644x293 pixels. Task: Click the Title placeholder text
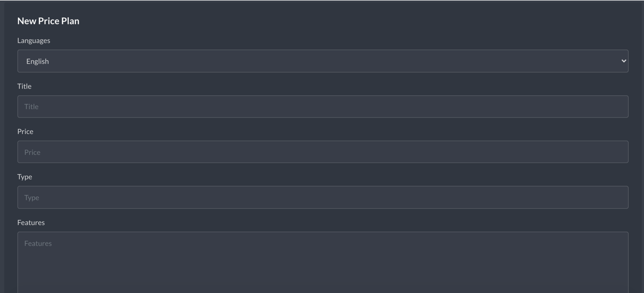32,106
